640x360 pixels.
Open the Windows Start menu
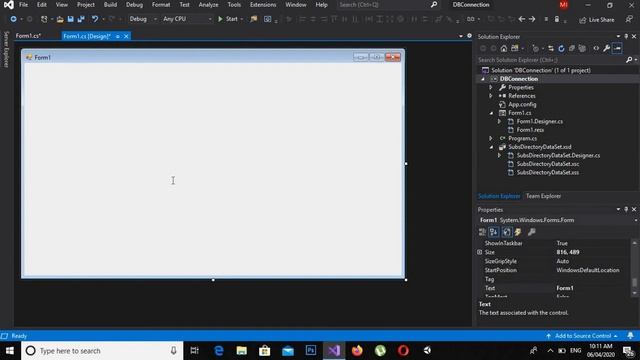click(x=10, y=351)
